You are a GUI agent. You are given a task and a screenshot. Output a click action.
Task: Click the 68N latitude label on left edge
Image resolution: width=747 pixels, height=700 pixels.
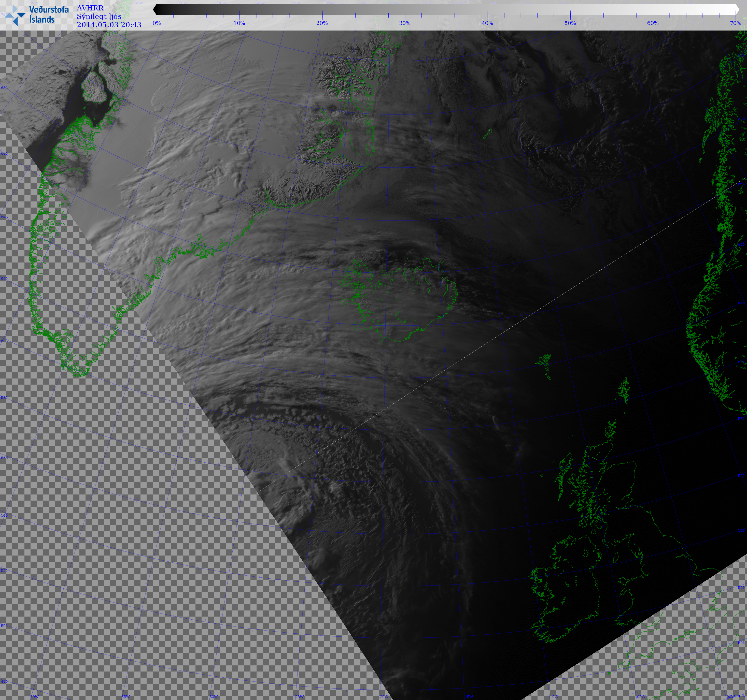click(x=5, y=88)
